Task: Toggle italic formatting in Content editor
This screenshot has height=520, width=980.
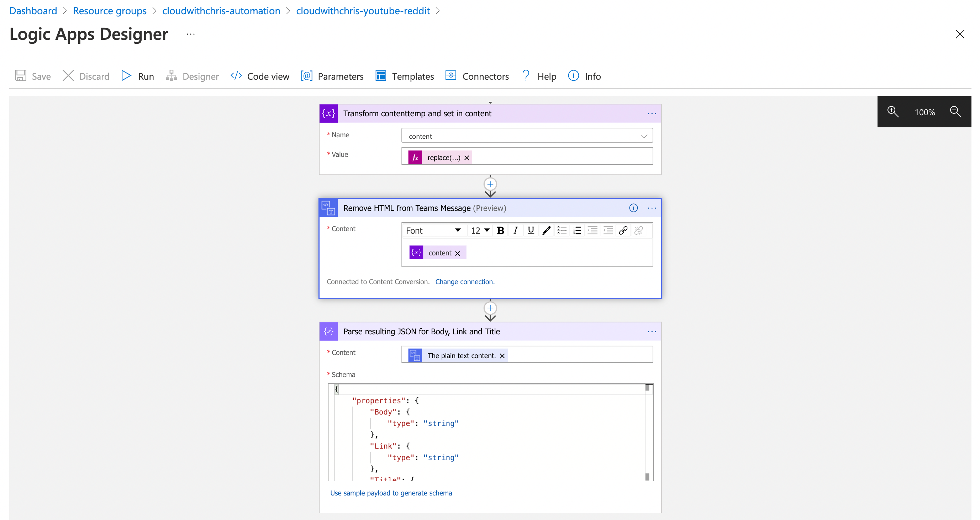Action: pos(516,230)
